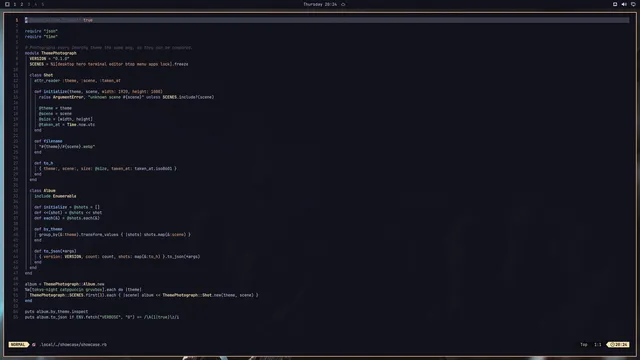Place the cursor on the VERSION constant line
The width and height of the screenshot is (640, 360).
pyautogui.click(x=49, y=58)
